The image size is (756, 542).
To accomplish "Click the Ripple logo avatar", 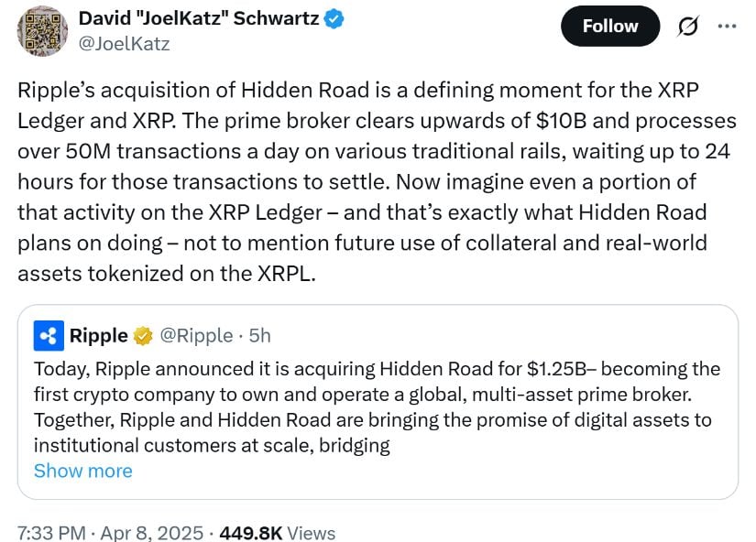I will [x=48, y=336].
